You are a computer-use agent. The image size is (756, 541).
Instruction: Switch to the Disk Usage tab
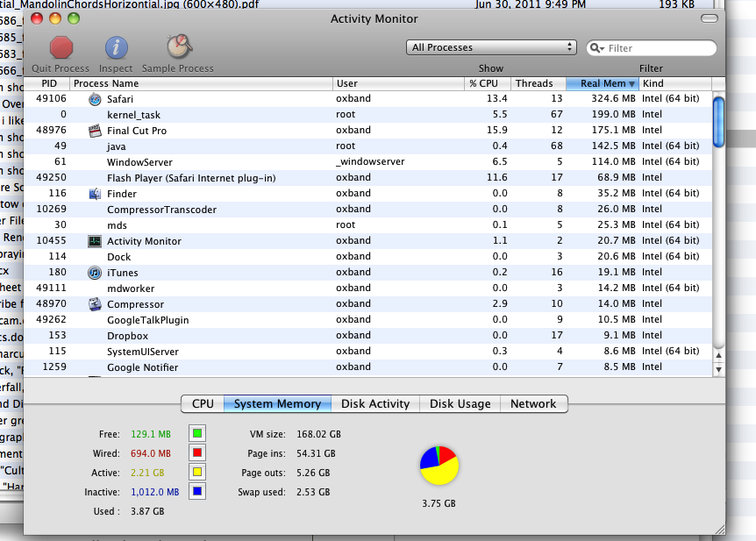click(460, 404)
